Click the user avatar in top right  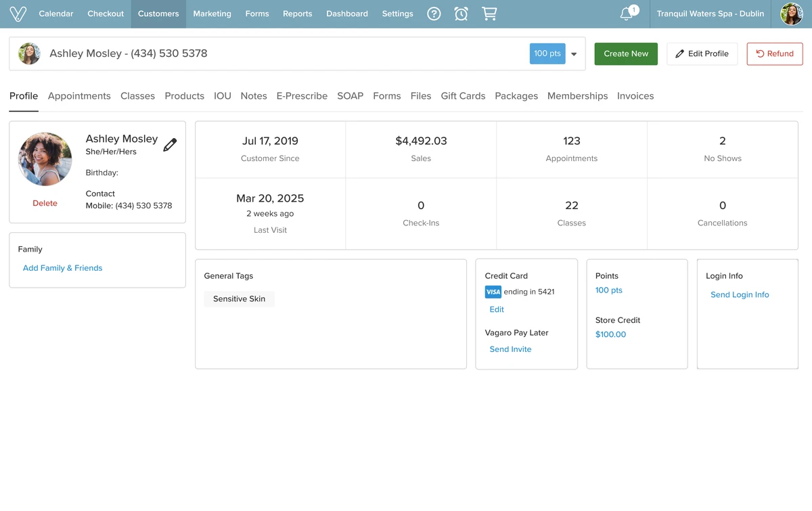[791, 14]
